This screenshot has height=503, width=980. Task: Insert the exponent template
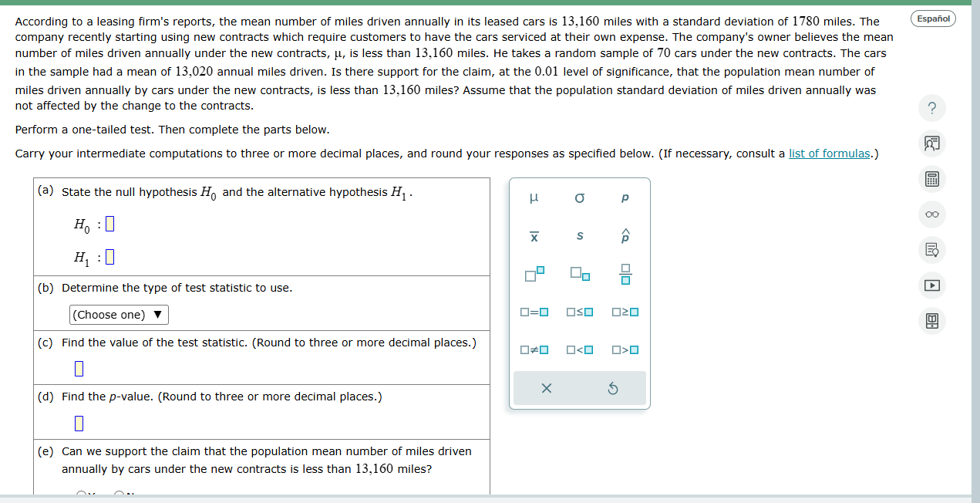coord(534,274)
